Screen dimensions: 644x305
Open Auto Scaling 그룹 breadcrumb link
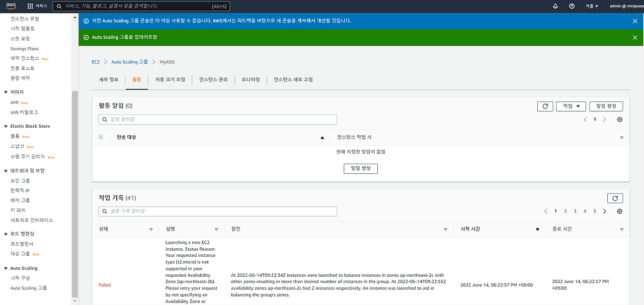click(130, 62)
